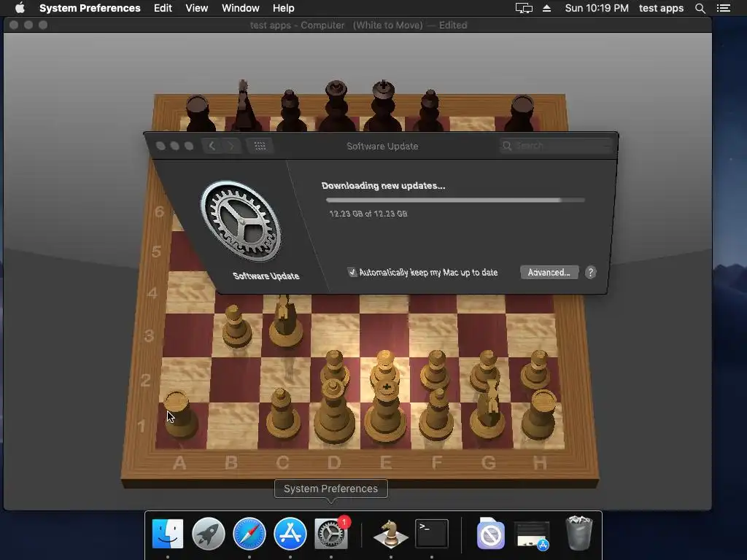Image resolution: width=747 pixels, height=560 pixels.
Task: Open the Help menu
Action: [x=284, y=8]
